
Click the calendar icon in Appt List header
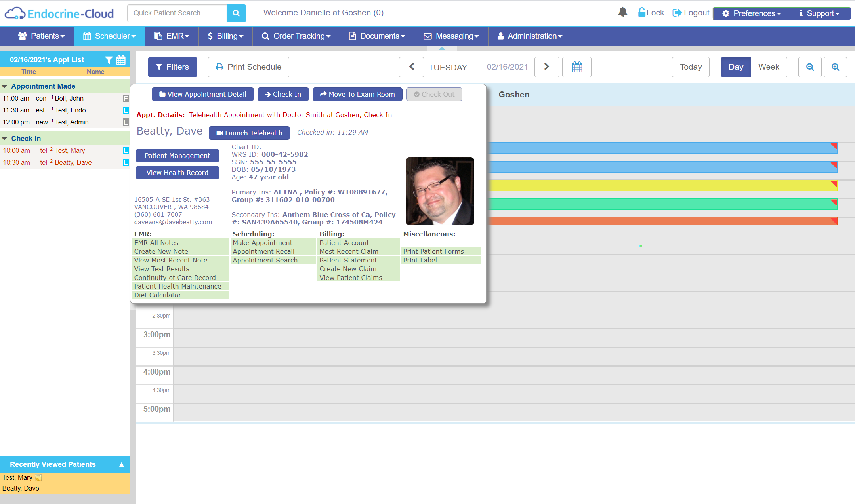point(121,60)
